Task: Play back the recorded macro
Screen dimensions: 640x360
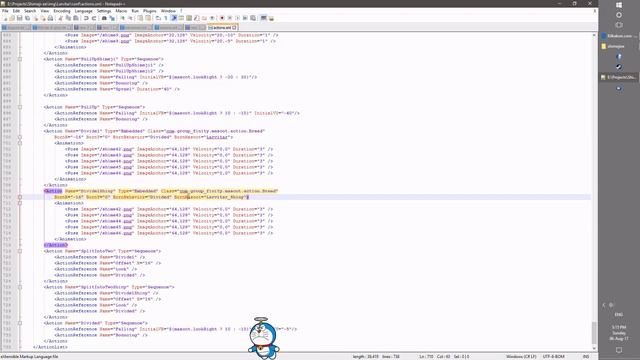Action: (238, 18)
